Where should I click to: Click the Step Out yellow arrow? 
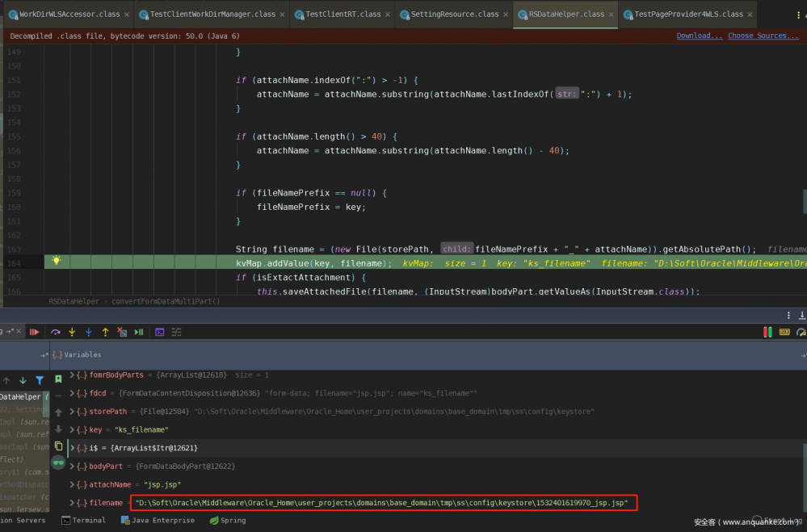[105, 332]
